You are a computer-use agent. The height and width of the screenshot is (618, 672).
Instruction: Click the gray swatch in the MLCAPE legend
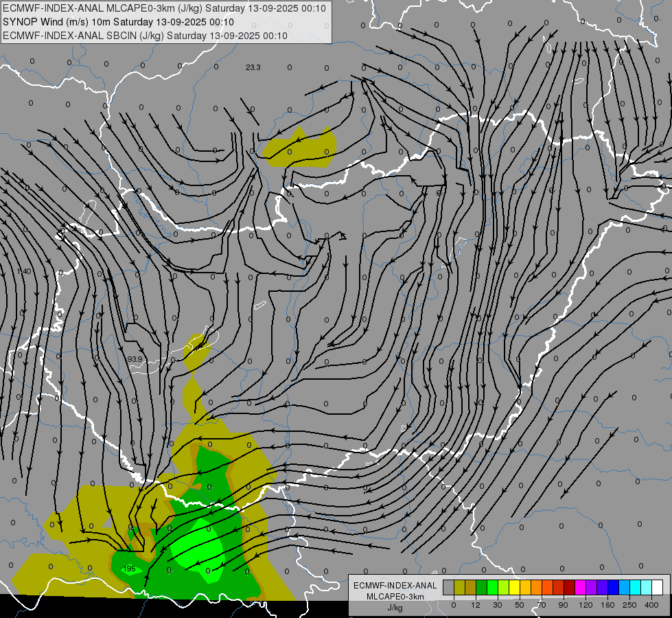pos(449,588)
